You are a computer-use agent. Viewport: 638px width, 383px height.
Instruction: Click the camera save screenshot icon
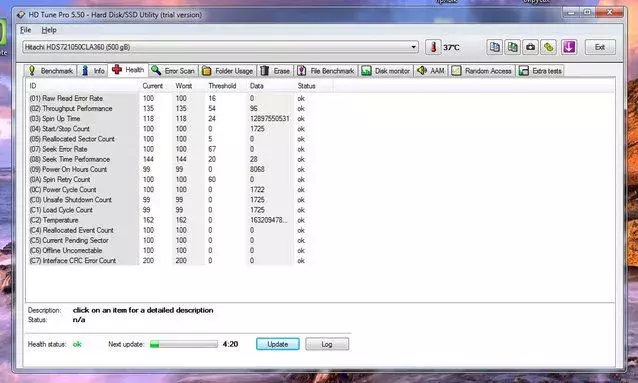pyautogui.click(x=530, y=47)
